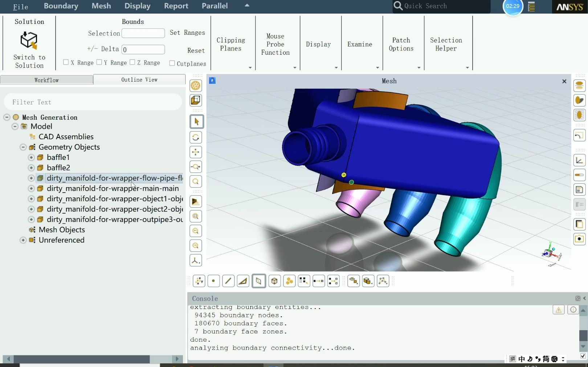Enable the X Range checkbox
This screenshot has height=367, width=588.
(x=66, y=62)
